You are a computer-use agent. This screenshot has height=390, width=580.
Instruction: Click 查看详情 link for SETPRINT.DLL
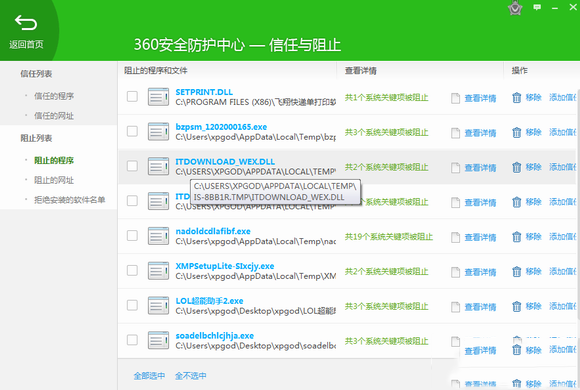tap(480, 98)
